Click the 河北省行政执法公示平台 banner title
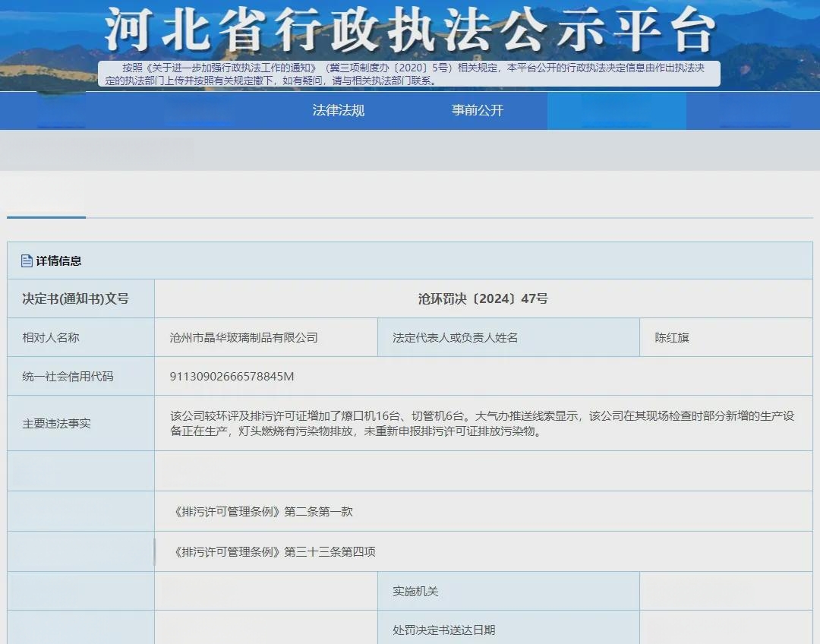Viewport: 820px width, 644px height. [409, 30]
